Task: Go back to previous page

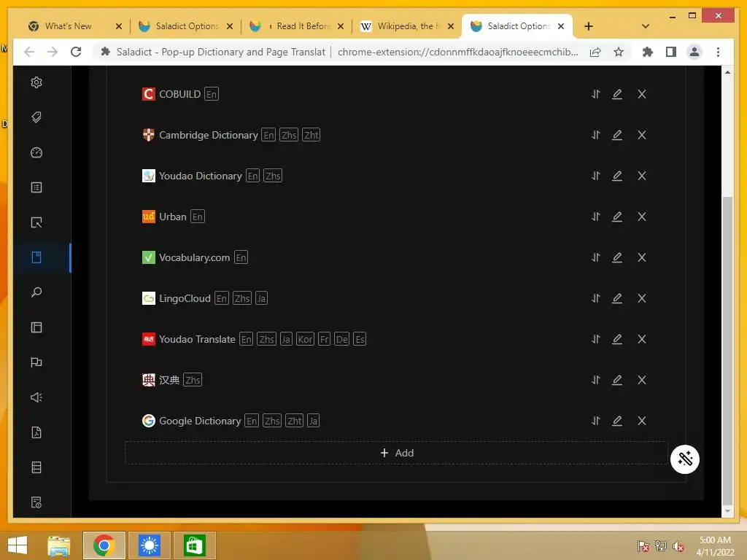Action: [x=29, y=52]
